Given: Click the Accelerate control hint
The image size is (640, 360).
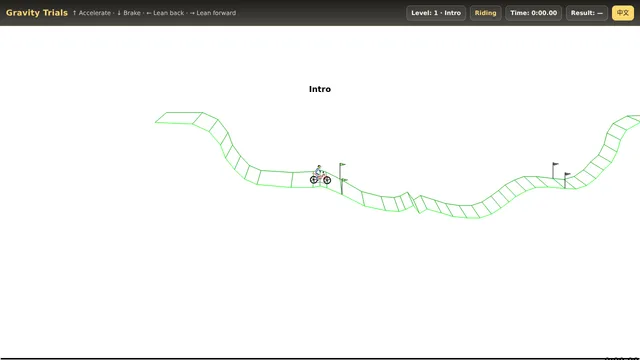Looking at the screenshot, I should [92, 13].
